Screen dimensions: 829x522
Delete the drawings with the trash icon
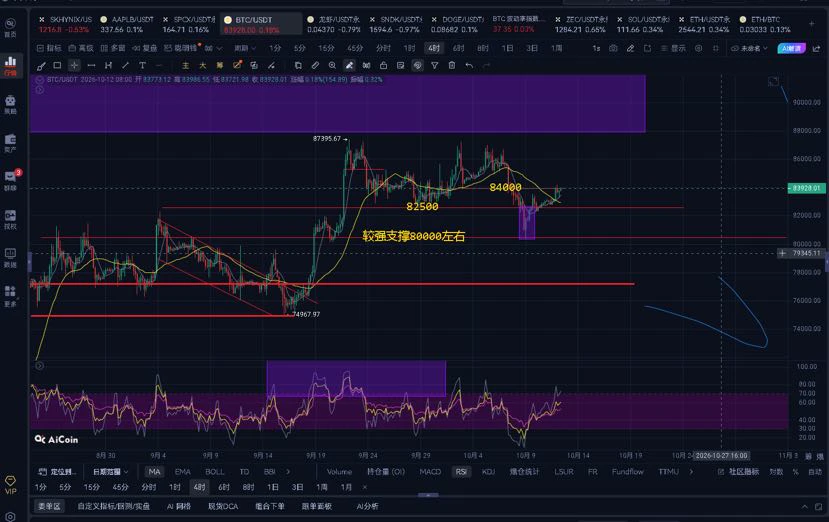[452, 66]
